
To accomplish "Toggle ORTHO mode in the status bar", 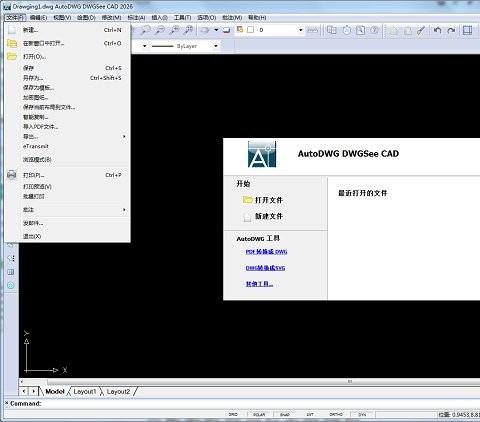I will tap(336, 414).
